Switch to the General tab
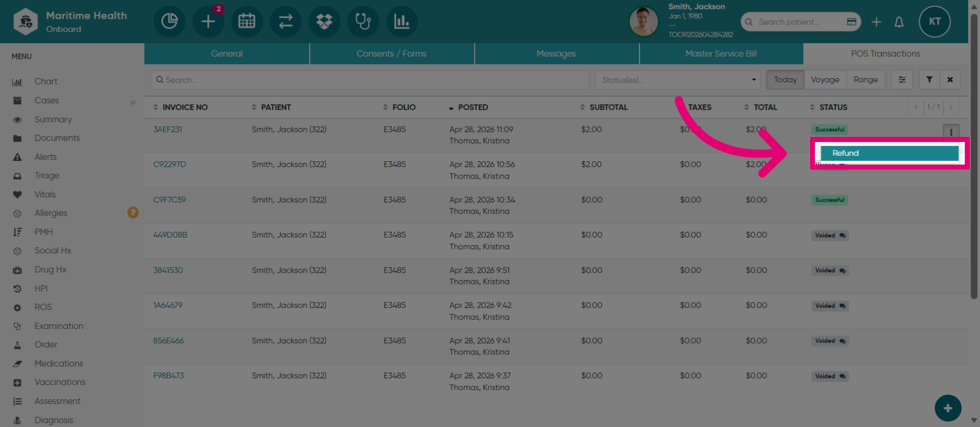Viewport: 980px width, 427px height. coord(227,54)
